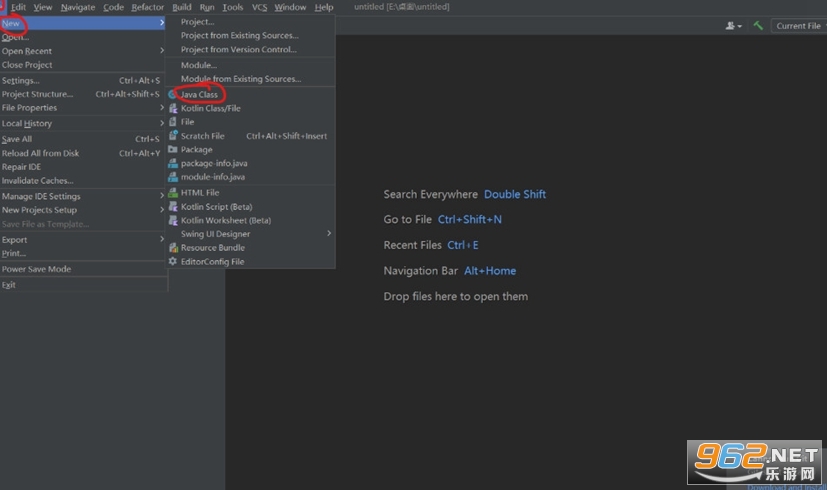Open the Current File run configuration dropdown

pyautogui.click(x=799, y=26)
